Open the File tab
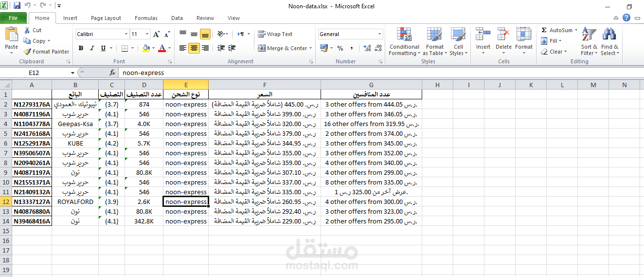The height and width of the screenshot is (277, 644). click(x=14, y=18)
